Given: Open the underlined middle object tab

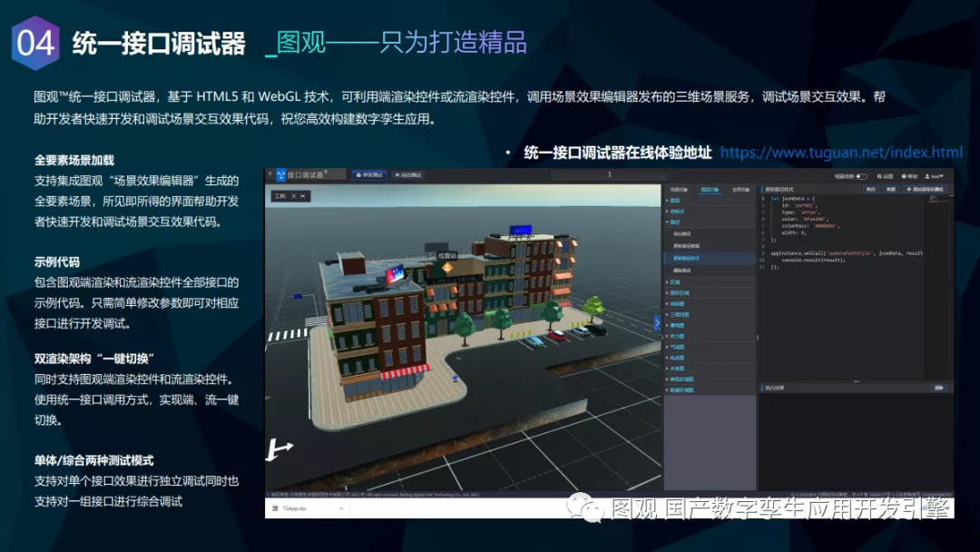Looking at the screenshot, I should (710, 190).
